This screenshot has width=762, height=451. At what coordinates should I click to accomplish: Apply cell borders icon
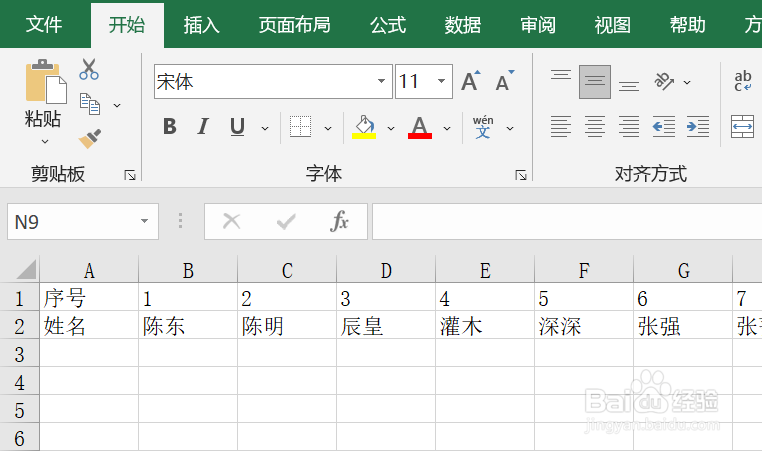coord(300,127)
